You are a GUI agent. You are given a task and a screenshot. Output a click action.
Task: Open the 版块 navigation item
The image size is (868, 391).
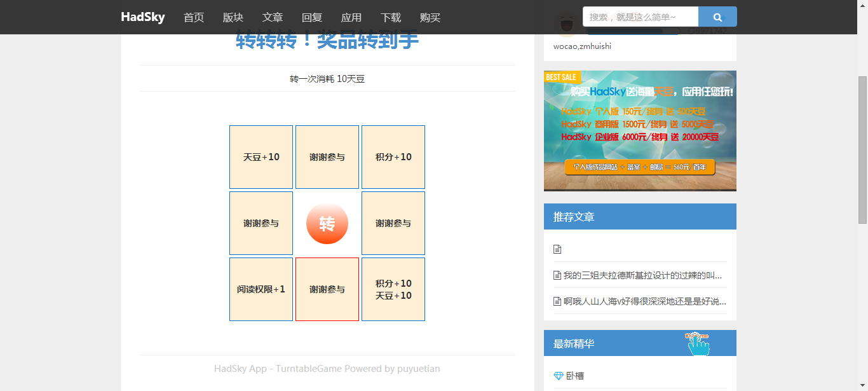[233, 17]
